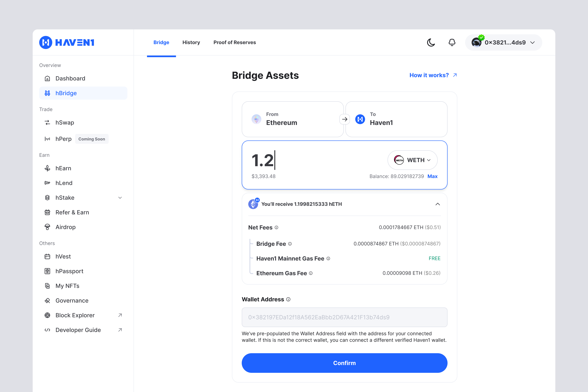Toggle dark mode moon icon

click(431, 42)
